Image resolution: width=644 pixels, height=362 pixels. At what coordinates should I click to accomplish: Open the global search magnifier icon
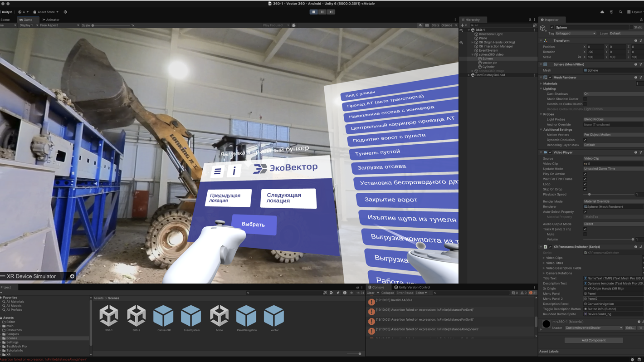620,12
